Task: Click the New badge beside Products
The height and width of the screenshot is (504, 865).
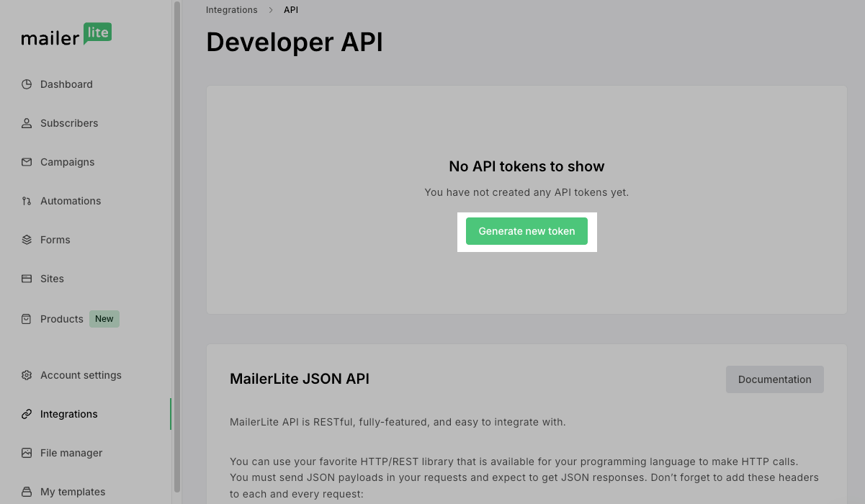Action: (x=104, y=319)
